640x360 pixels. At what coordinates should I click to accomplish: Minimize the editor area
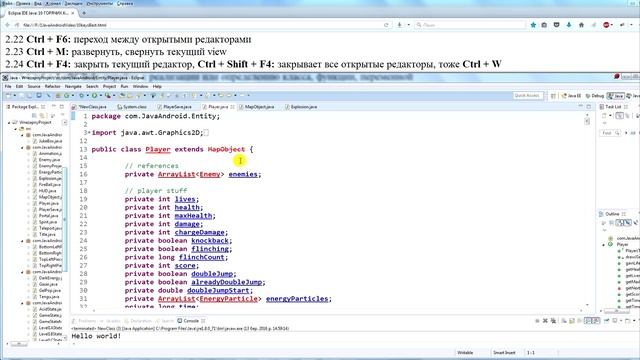(580, 107)
